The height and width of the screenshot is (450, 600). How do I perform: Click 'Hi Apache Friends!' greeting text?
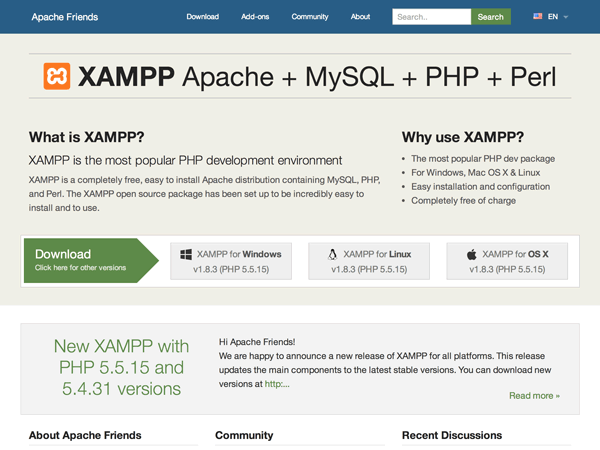[257, 342]
